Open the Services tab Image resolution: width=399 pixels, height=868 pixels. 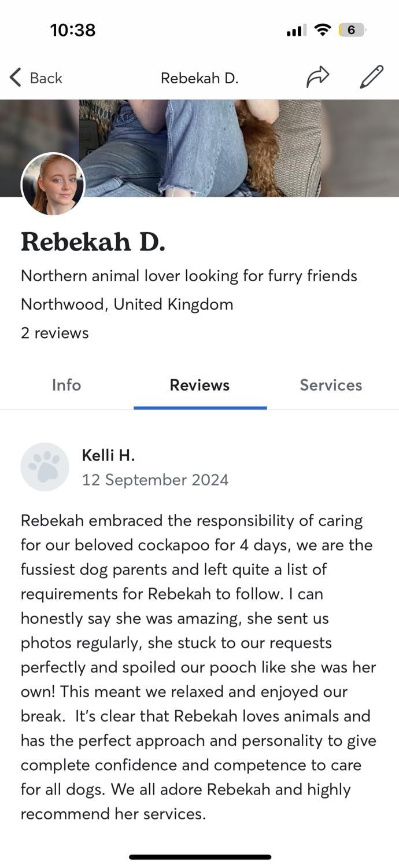pyautogui.click(x=331, y=385)
